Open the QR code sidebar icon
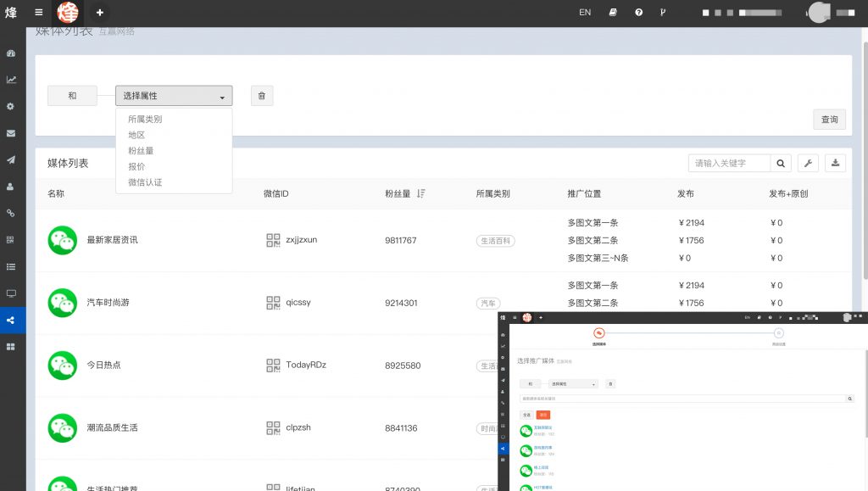Screen dimensions: 868x491 (x=10, y=240)
